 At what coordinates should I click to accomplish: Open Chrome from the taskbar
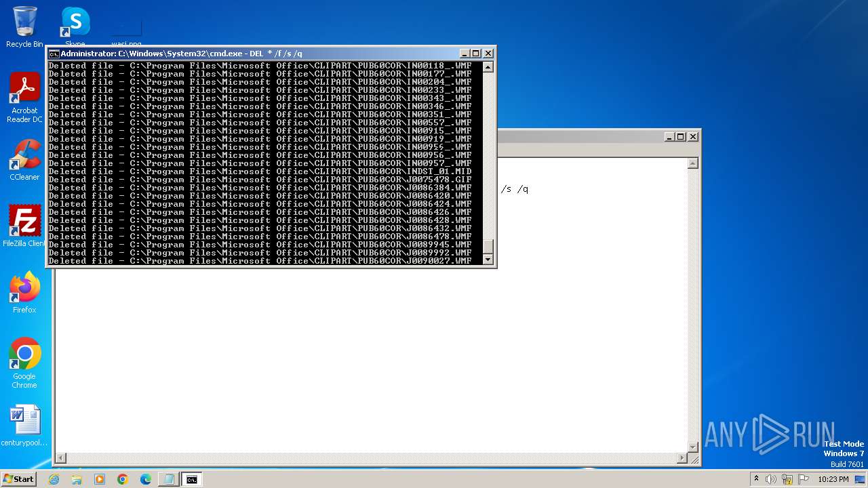123,479
